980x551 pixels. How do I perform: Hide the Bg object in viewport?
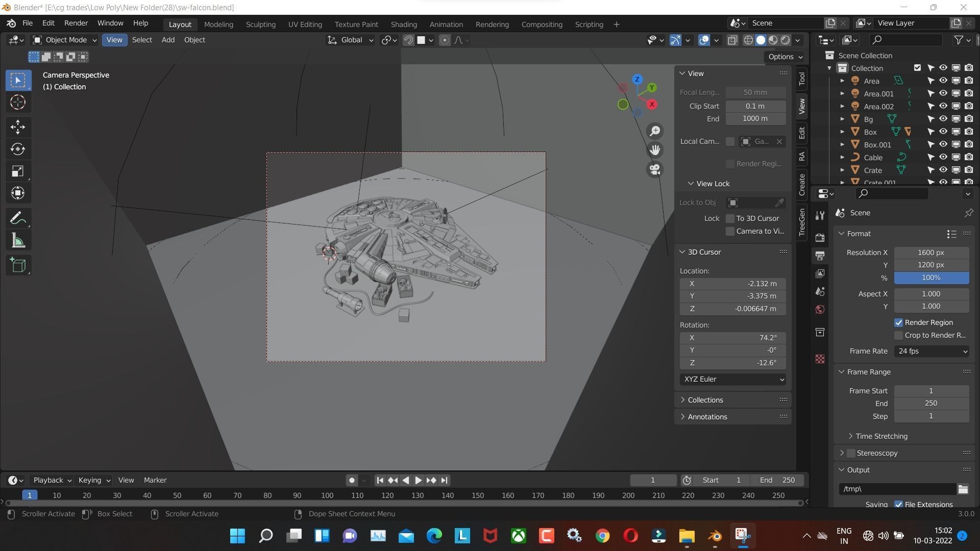click(943, 119)
